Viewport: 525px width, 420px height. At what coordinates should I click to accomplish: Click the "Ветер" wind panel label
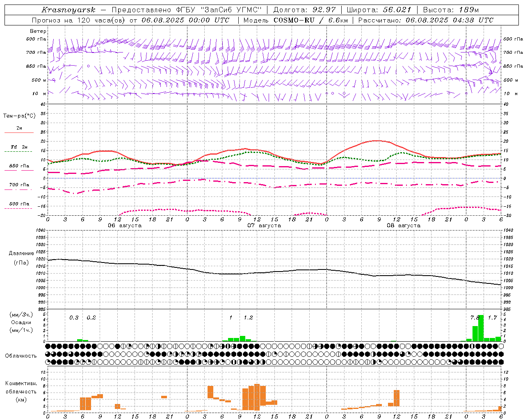[38, 31]
